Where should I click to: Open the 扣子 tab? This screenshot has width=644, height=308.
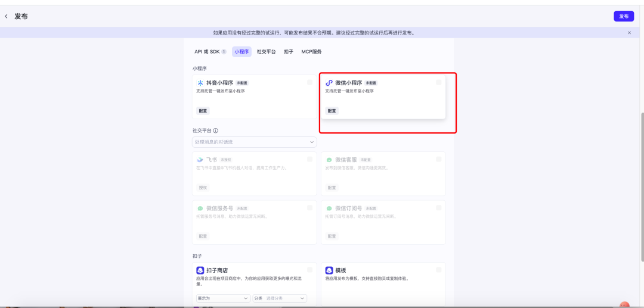pos(289,52)
